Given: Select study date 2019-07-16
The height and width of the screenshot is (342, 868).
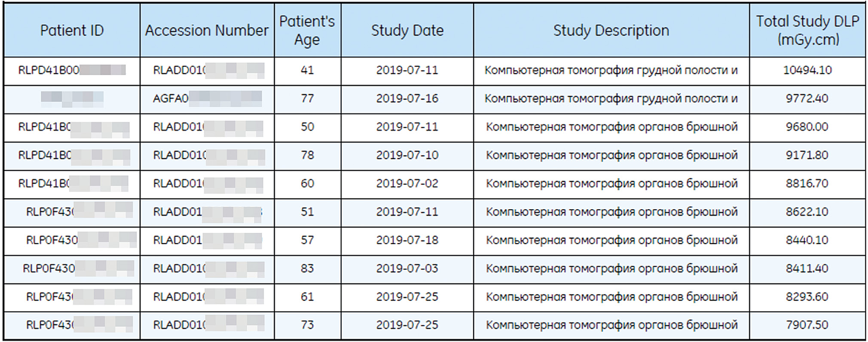Looking at the screenshot, I should point(407,98).
